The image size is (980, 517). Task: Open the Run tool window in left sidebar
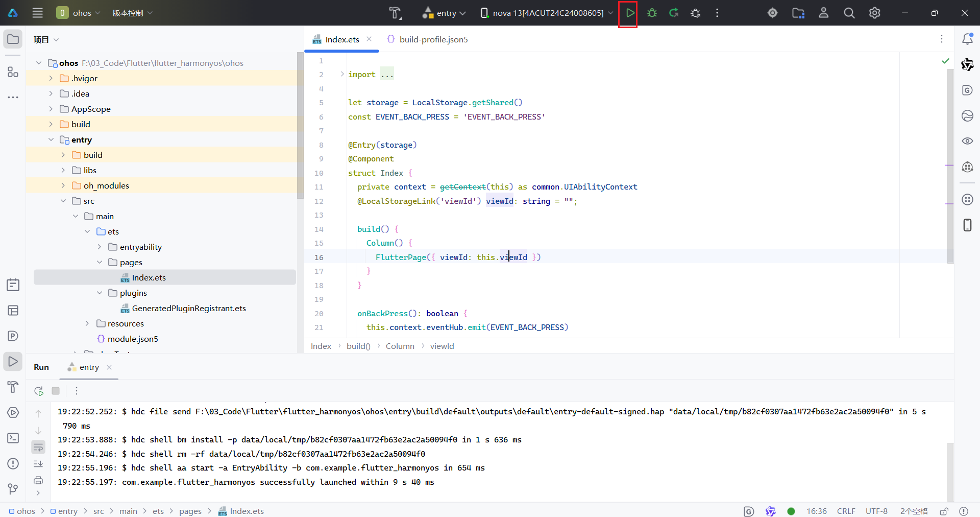tap(13, 362)
